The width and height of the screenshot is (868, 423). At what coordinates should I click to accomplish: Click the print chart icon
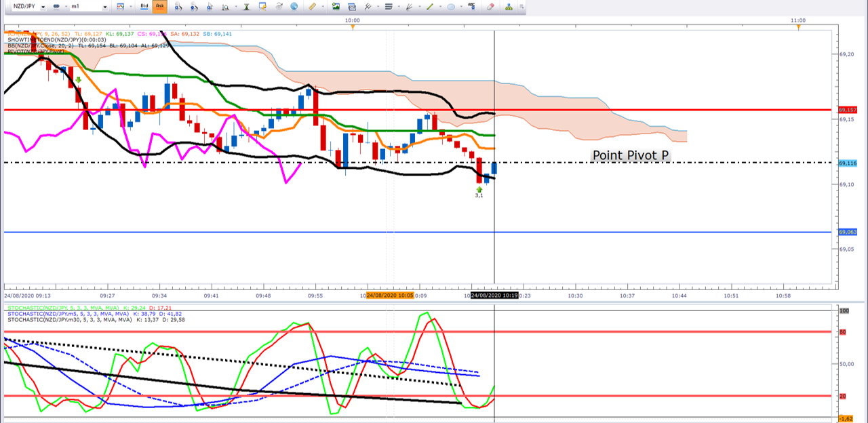click(x=352, y=6)
